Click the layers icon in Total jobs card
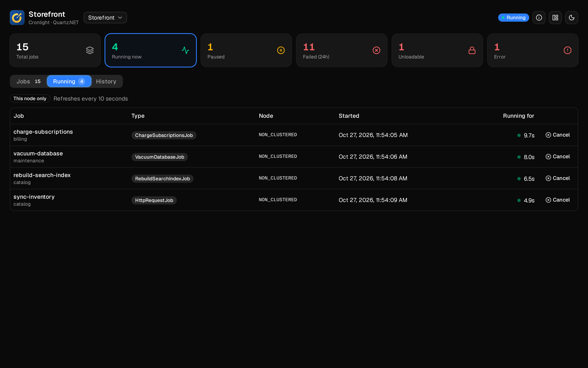The height and width of the screenshot is (368, 588). click(90, 50)
